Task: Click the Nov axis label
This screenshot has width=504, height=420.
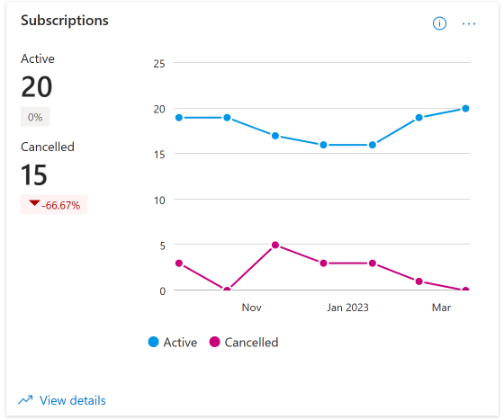Action: pos(251,308)
